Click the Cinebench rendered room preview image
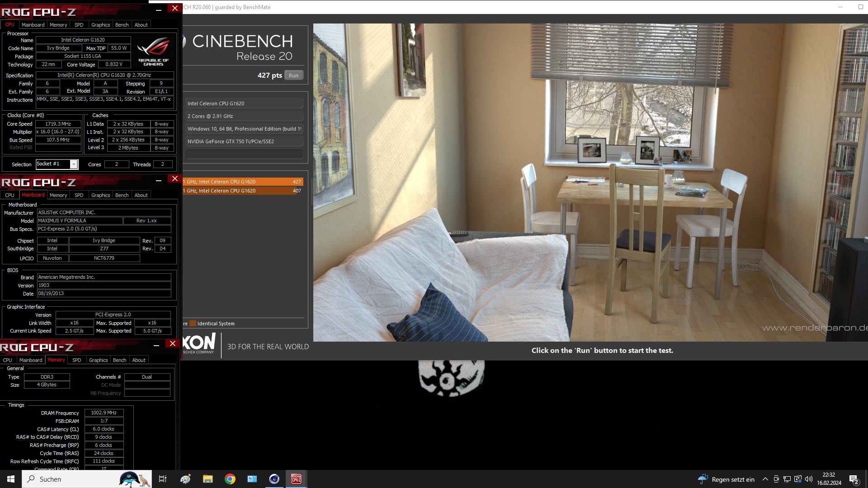 coord(590,183)
